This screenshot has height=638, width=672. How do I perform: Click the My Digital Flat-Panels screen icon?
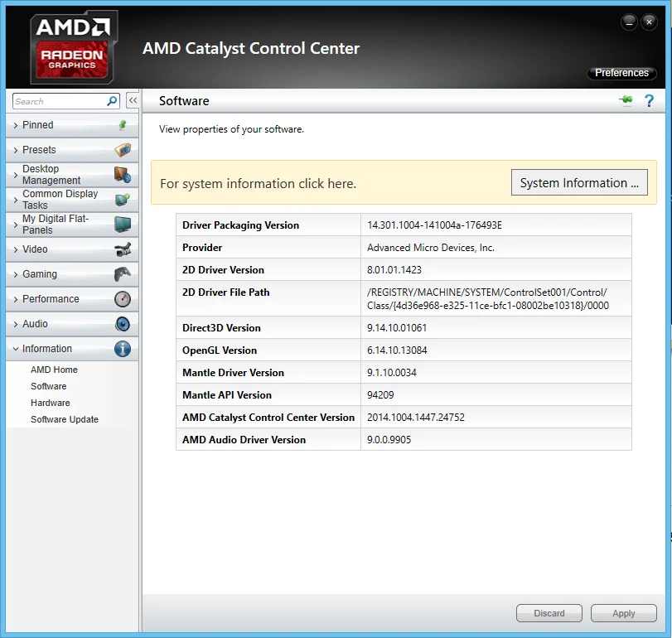[123, 225]
